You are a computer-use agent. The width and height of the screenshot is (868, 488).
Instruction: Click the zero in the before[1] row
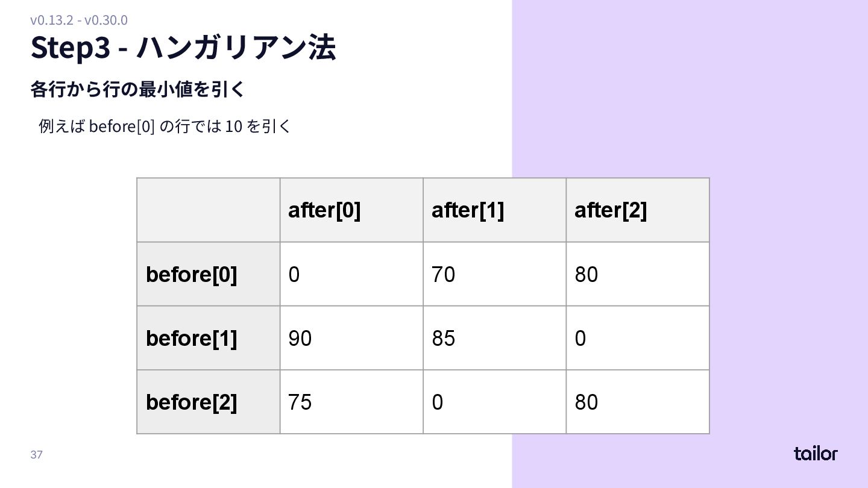click(x=580, y=339)
